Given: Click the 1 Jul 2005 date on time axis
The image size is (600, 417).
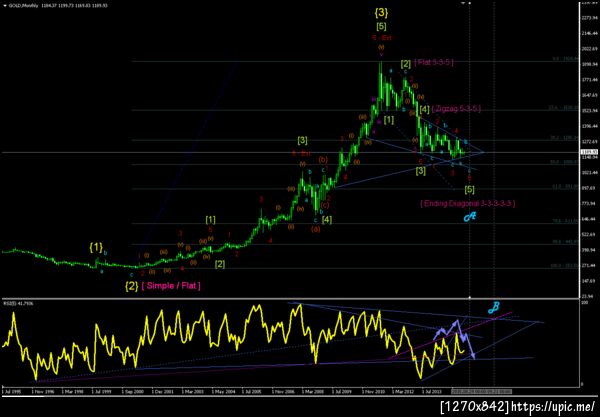Looking at the screenshot, I should point(253,392).
